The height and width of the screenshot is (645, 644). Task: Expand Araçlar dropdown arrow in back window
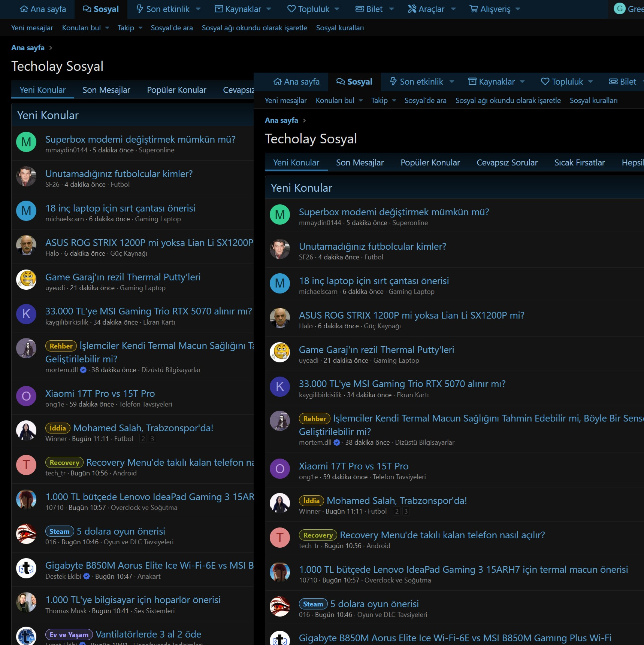[x=453, y=9]
